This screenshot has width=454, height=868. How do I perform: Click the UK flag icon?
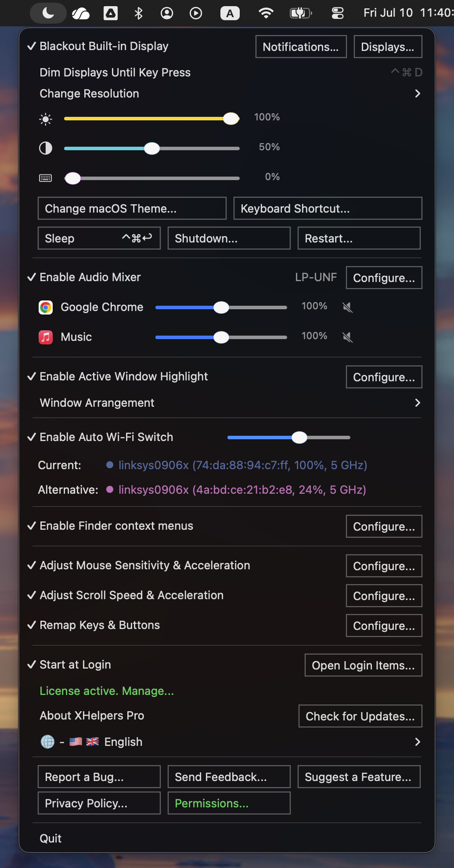coord(92,742)
